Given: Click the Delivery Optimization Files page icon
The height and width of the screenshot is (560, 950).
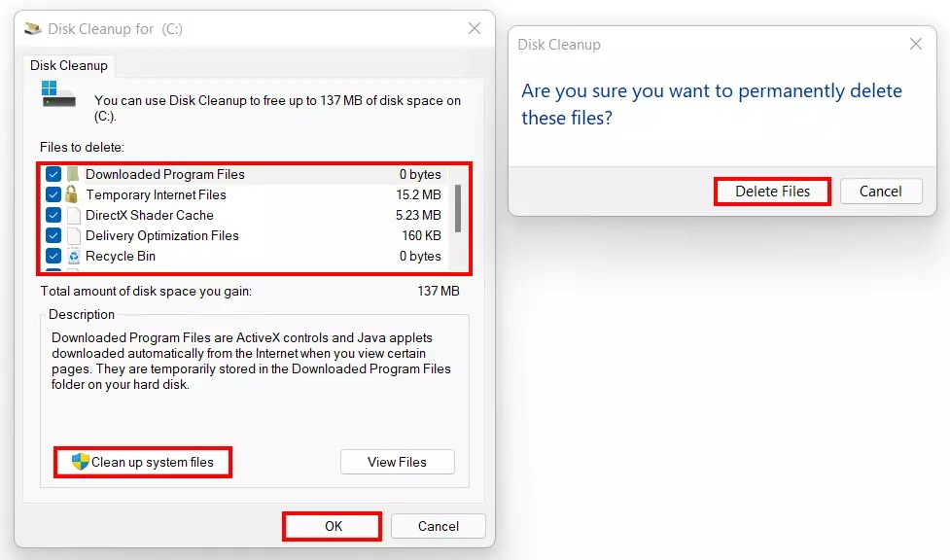Looking at the screenshot, I should pos(74,236).
